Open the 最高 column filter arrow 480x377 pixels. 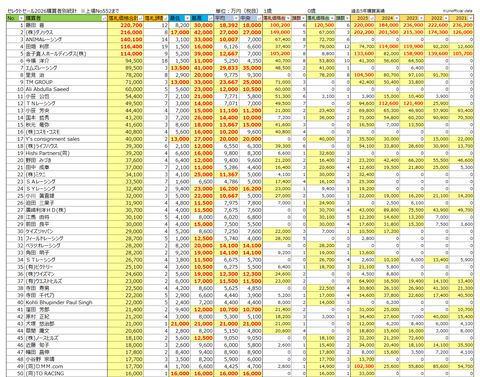(210, 18)
